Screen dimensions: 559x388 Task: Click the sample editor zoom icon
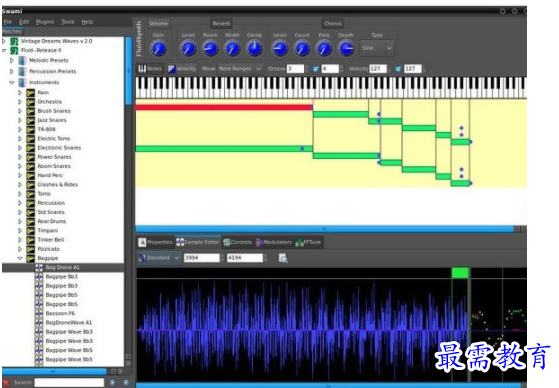[283, 258]
